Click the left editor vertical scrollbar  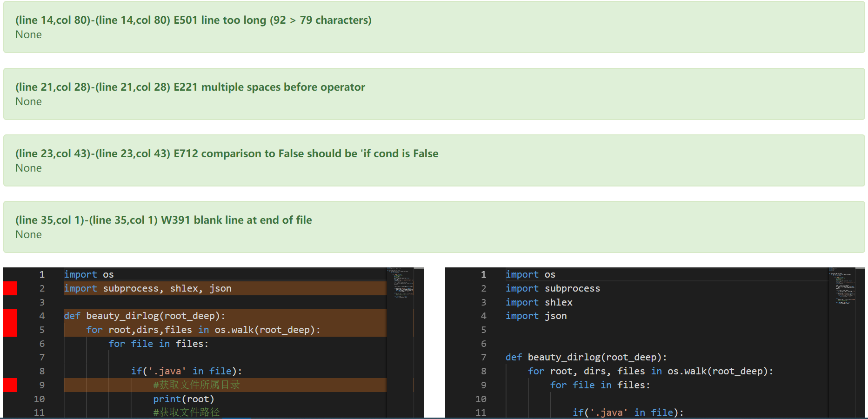click(x=419, y=342)
